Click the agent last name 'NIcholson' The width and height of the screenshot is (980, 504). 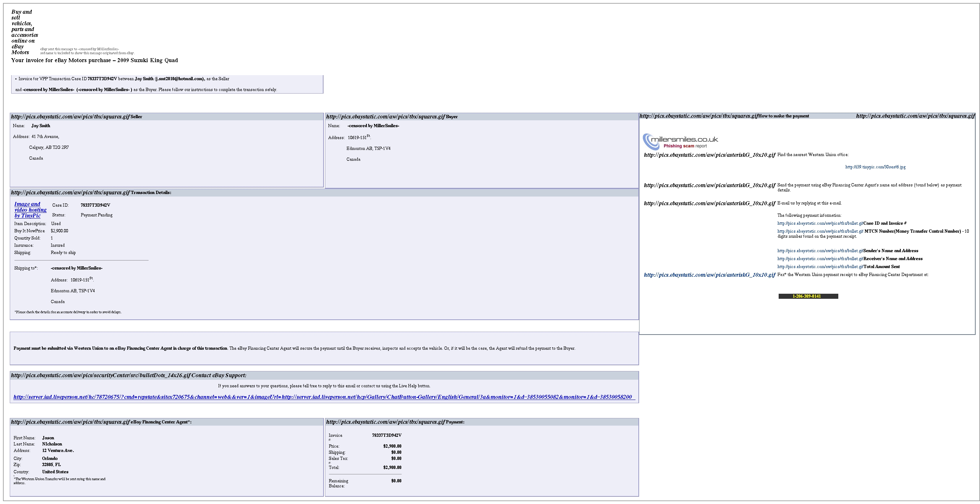52,444
